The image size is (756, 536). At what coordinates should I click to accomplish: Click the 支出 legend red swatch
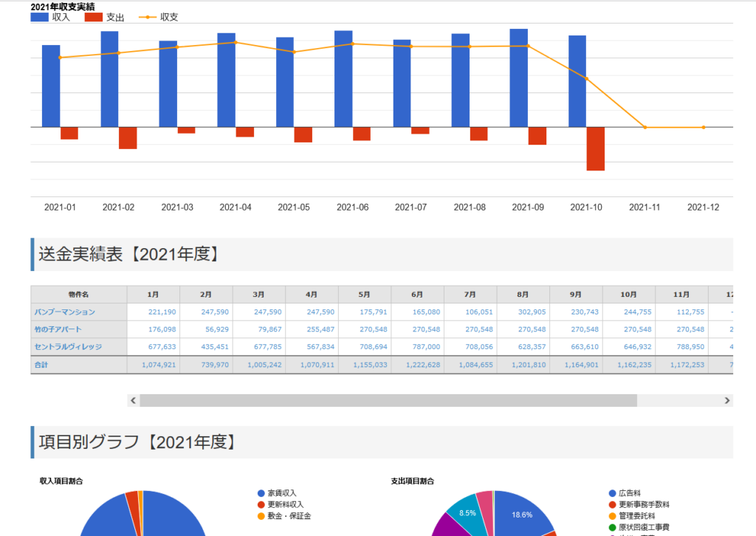(x=94, y=18)
